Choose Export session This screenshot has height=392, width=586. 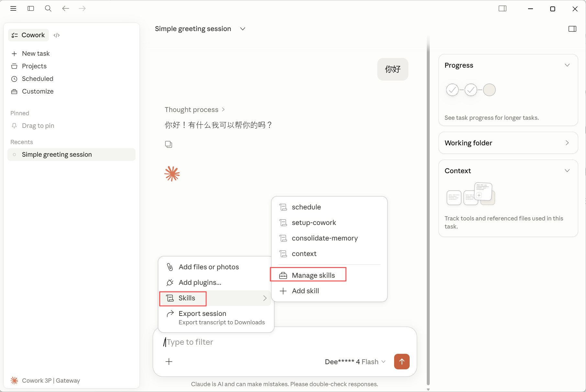216,318
